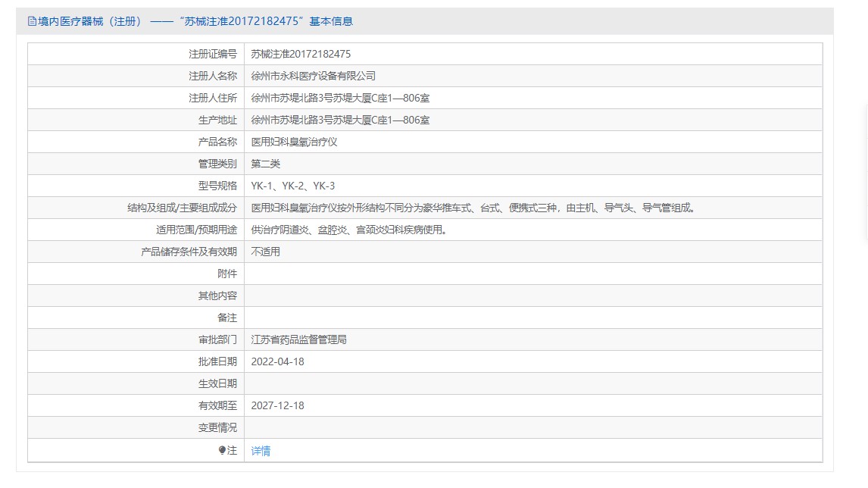Click the 注册人住所 address value
The width and height of the screenshot is (868, 488).
340,98
